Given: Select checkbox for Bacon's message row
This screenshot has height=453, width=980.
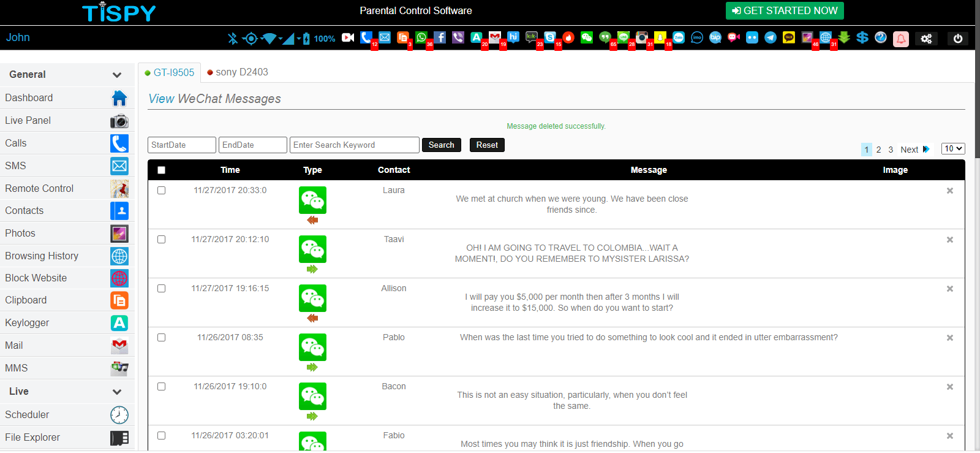Looking at the screenshot, I should [x=162, y=387].
